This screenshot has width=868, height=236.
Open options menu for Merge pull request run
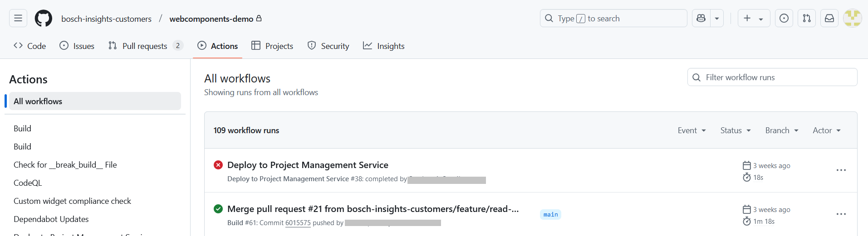pos(841,214)
